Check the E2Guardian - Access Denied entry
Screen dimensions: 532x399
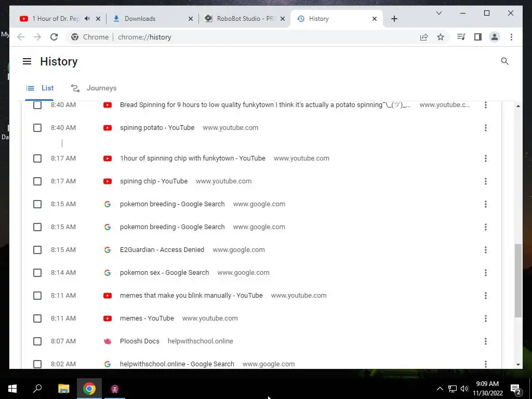(x=37, y=250)
